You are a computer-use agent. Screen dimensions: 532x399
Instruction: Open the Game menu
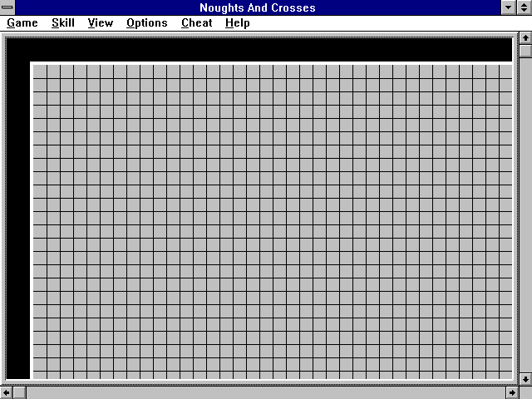[22, 23]
